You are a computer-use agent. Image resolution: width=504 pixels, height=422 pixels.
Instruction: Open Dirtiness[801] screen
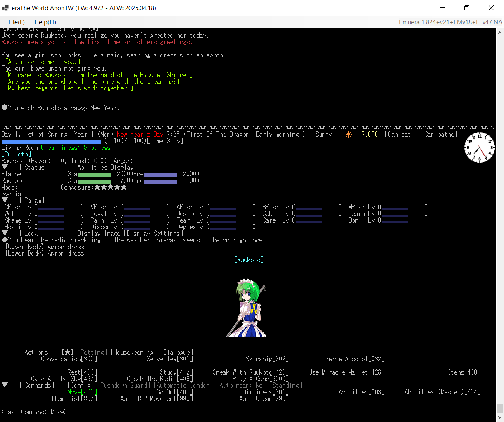[266, 392]
